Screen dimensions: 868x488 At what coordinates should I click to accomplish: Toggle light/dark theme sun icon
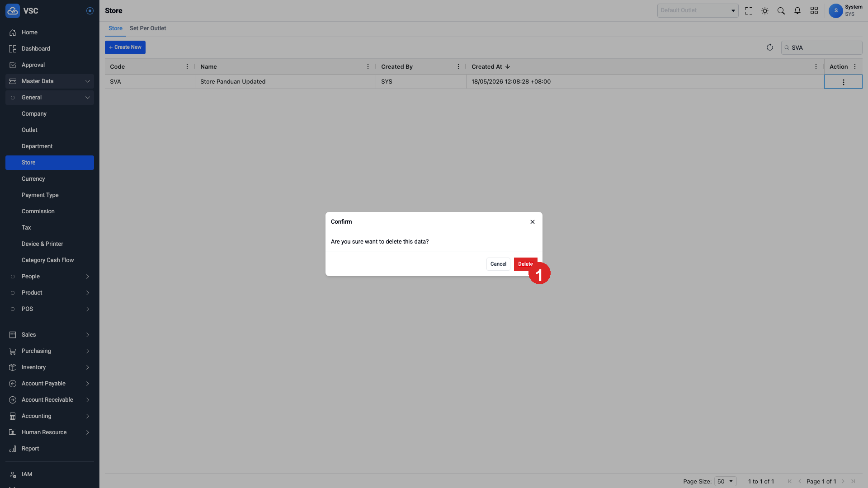pos(765,11)
